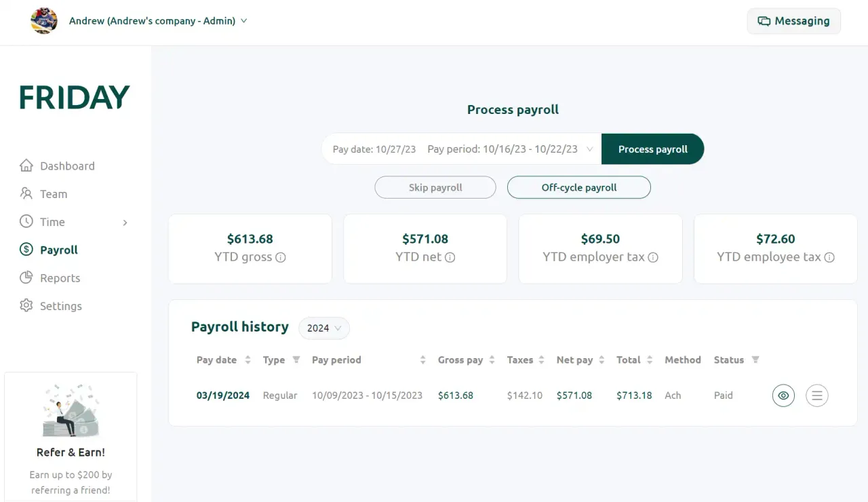This screenshot has width=868, height=502.
Task: Click the $713.18 total amount
Action: click(x=634, y=395)
